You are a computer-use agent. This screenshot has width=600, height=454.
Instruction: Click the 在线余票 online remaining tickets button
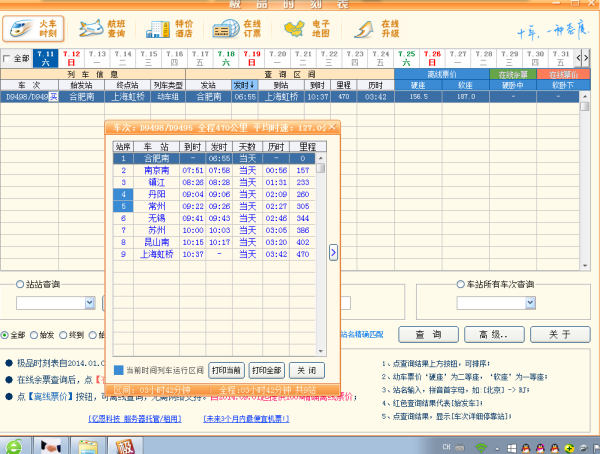coord(513,74)
